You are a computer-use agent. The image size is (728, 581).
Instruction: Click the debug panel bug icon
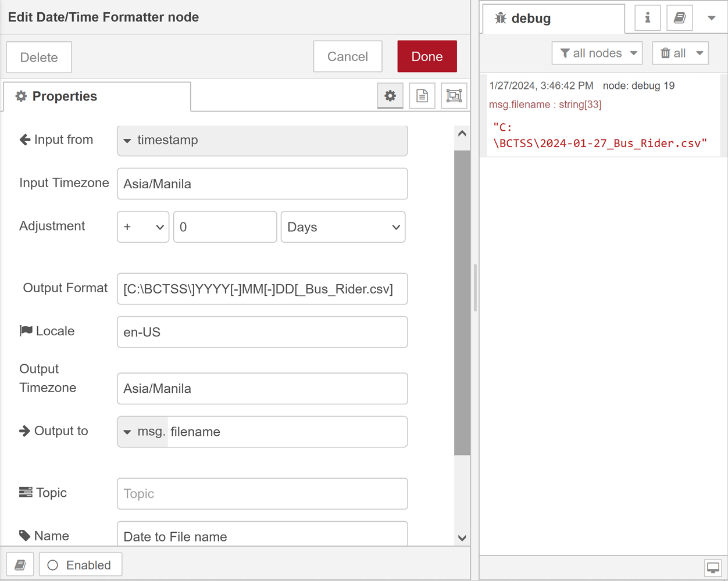(x=499, y=18)
